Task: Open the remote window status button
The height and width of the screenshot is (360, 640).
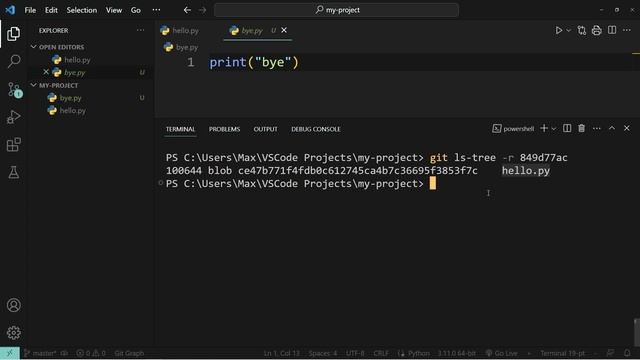Action: 9,353
